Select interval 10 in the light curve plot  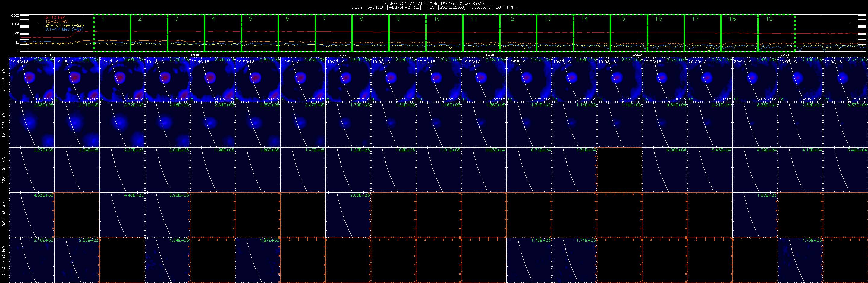tap(445, 33)
